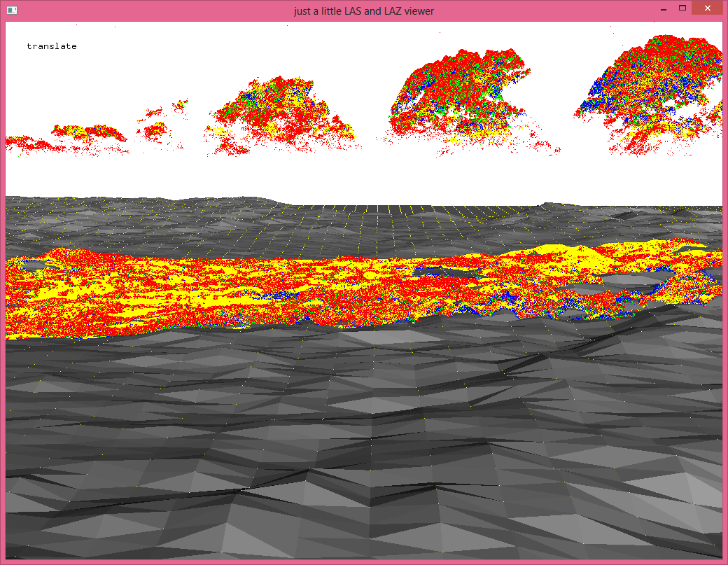Click the "translate" mode label

coord(52,46)
